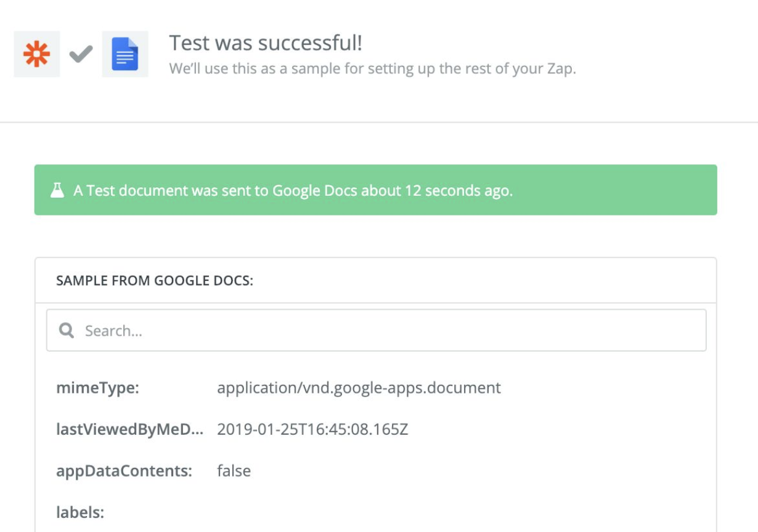The height and width of the screenshot is (532, 758).
Task: Click the "Test was successful!" heading
Action: 266,43
